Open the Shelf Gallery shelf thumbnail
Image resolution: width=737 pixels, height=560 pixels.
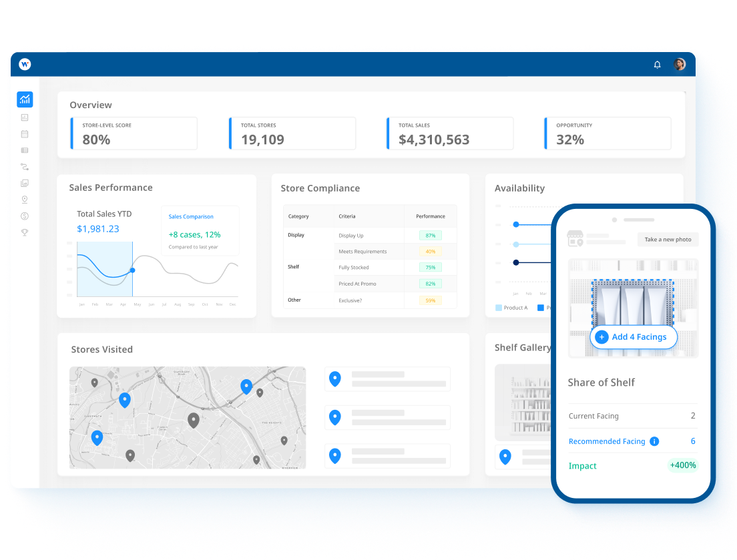pyautogui.click(x=524, y=402)
